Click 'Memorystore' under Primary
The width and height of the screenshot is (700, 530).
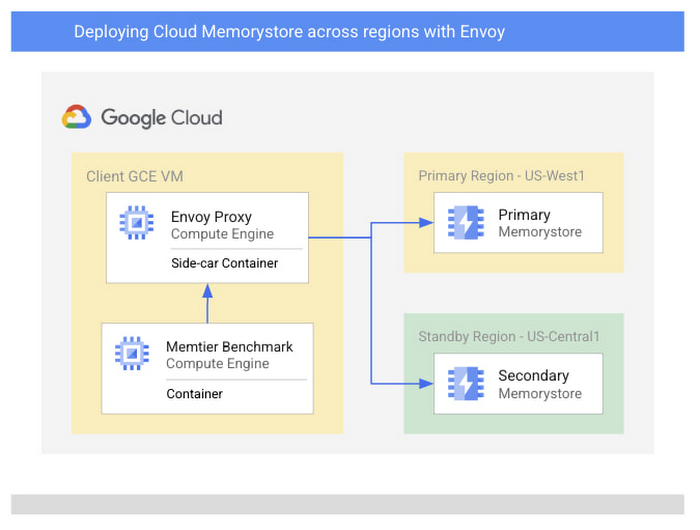click(x=540, y=232)
